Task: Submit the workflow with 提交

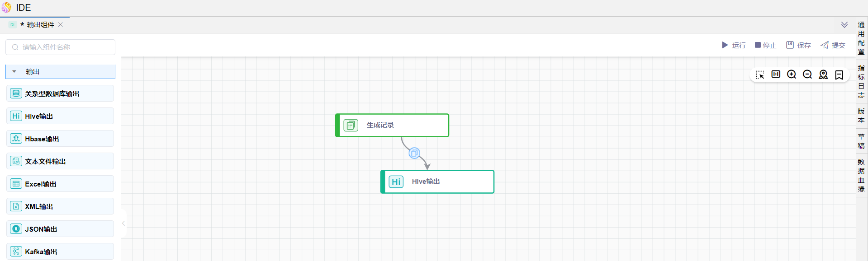Action: click(x=833, y=45)
